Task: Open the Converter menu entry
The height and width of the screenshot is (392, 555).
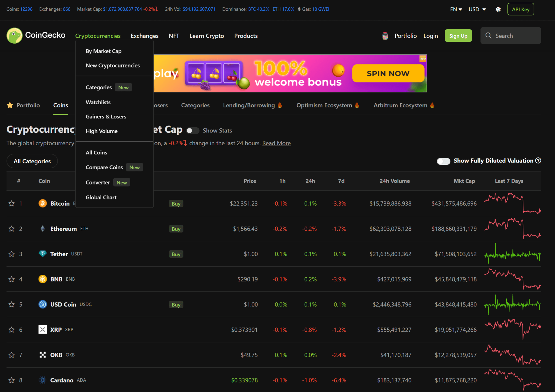Action: [x=98, y=183]
